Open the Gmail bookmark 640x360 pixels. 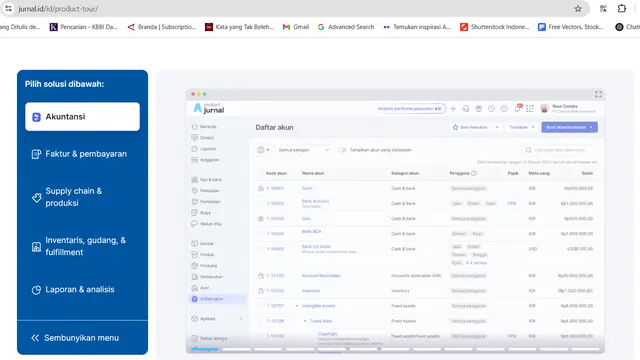tap(296, 27)
